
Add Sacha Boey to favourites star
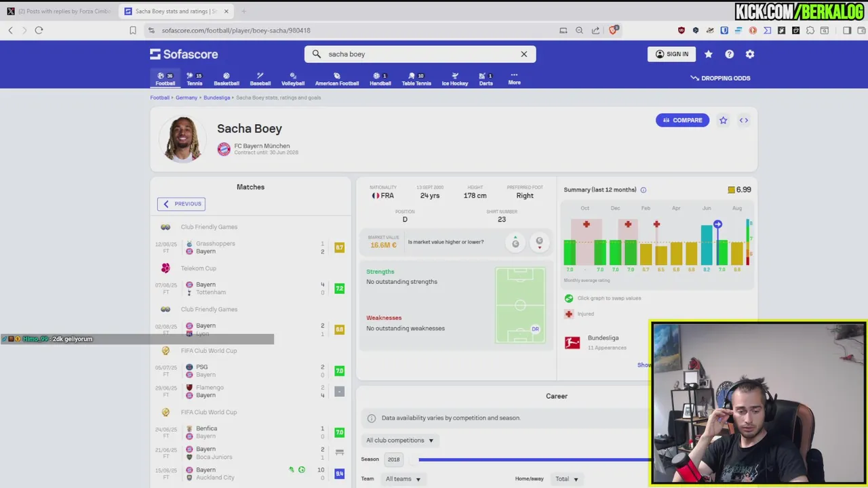(x=723, y=120)
